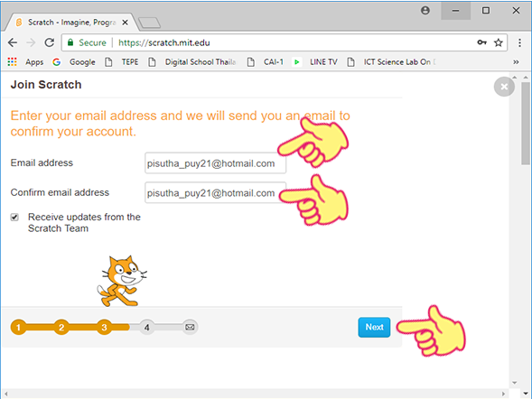The image size is (532, 399).
Task: Open the CAI-1 bookmark
Action: point(266,61)
